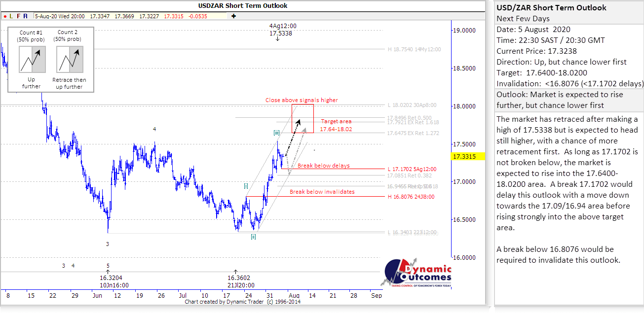Click the '17.6475 EX Ret 1.272' label
The height and width of the screenshot is (314, 644).
coord(413,133)
